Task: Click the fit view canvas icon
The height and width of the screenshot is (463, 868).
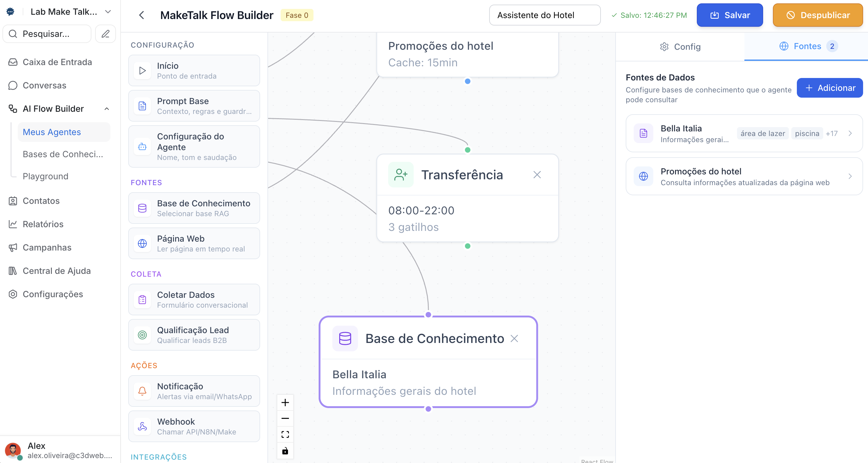Action: click(285, 434)
